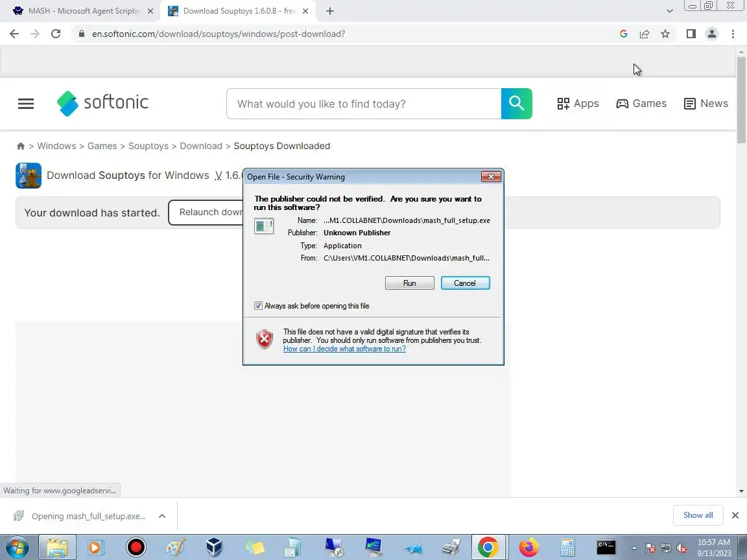Go to Softonic home breadcrumb icon
This screenshot has height=560, width=747.
click(x=21, y=146)
